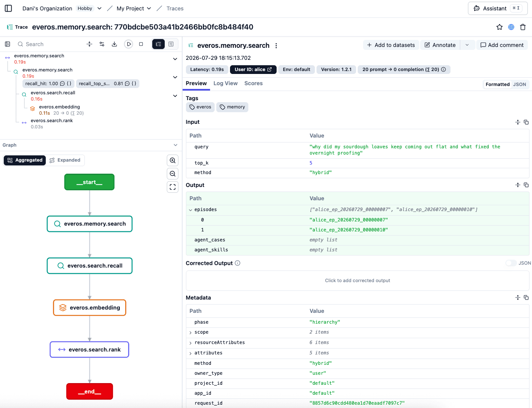Copy Metadata section contents
Screen dimensions: 532x408
tap(526, 297)
